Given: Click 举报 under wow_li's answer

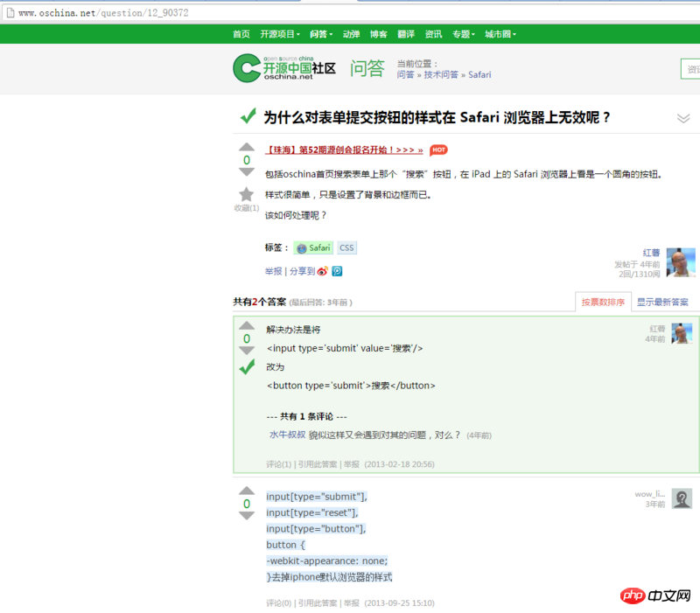Looking at the screenshot, I should click(352, 603).
